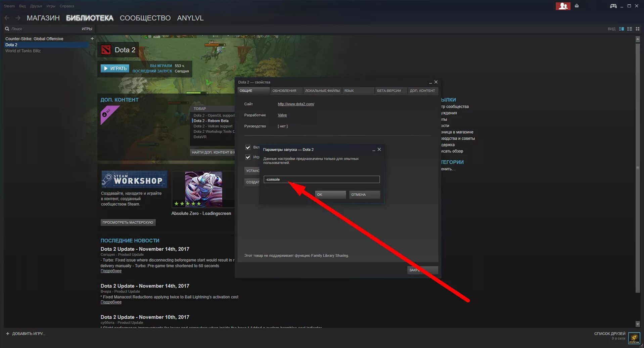Switch to grid view icon
Screen dimensions: 644x348
[x=638, y=29]
